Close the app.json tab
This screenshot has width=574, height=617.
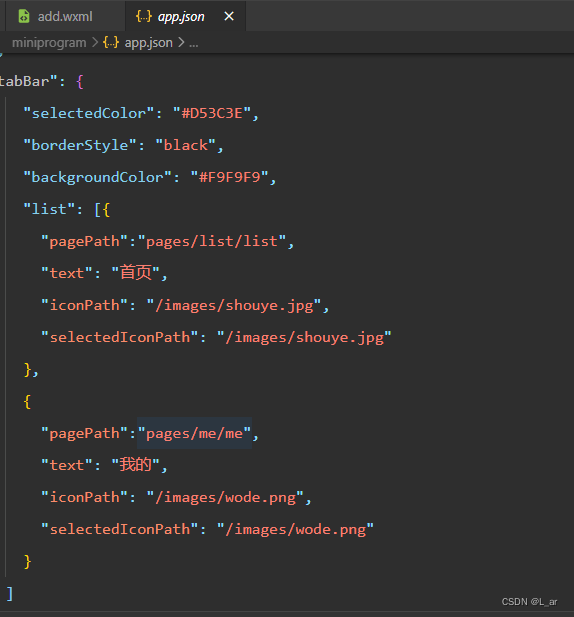[229, 16]
